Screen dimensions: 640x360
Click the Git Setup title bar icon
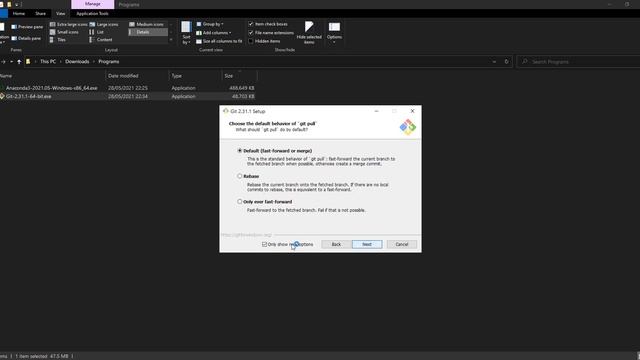[x=226, y=111]
